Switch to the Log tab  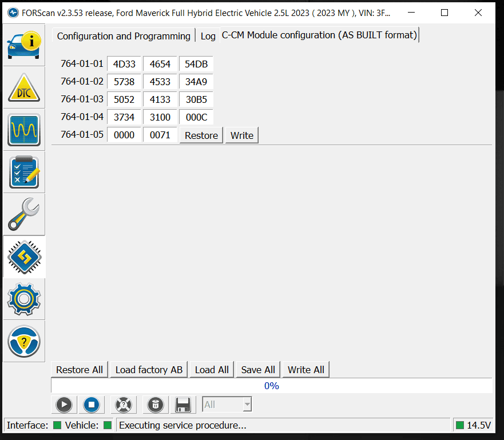click(x=208, y=36)
